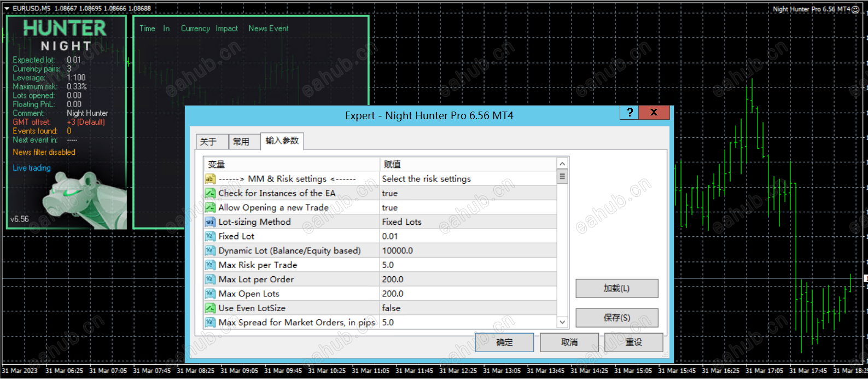The height and width of the screenshot is (379, 868).
Task: Click the Max Spread for Market Orders icon
Action: tap(210, 322)
